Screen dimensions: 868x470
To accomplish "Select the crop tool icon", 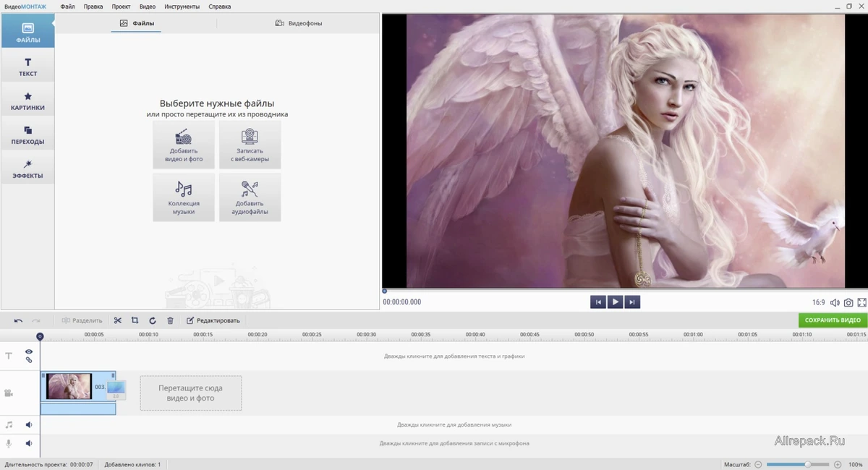I will pyautogui.click(x=135, y=320).
